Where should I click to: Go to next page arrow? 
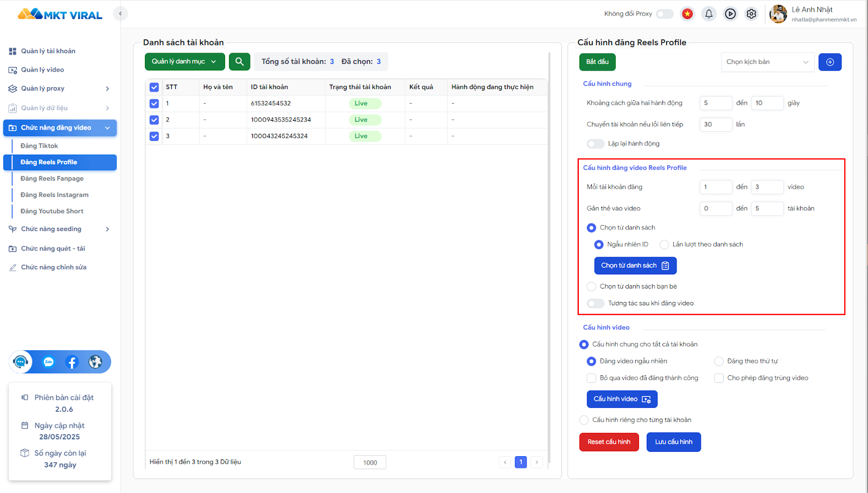(x=537, y=462)
